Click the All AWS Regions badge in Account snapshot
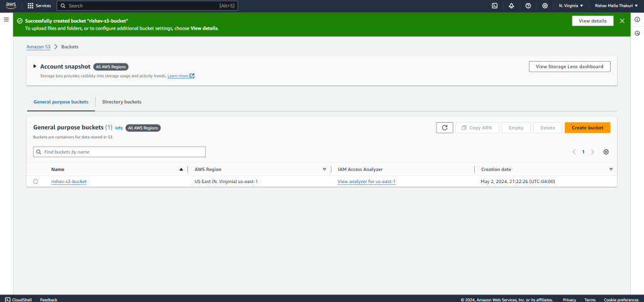This screenshot has width=644, height=302. click(x=111, y=67)
